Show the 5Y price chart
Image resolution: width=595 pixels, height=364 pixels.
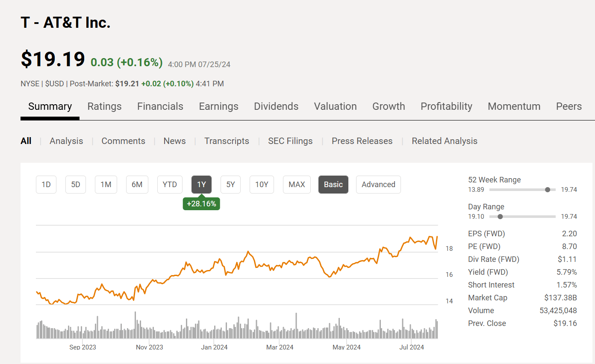coord(230,185)
